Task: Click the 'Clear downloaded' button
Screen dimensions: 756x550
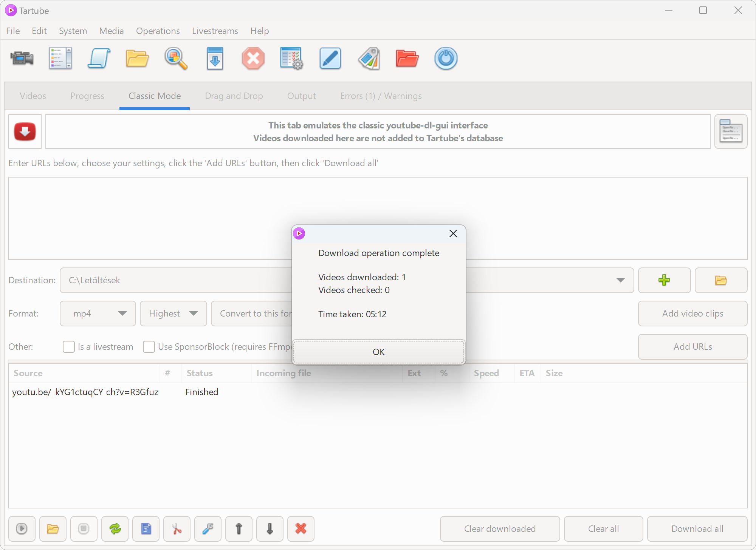Action: [500, 529]
